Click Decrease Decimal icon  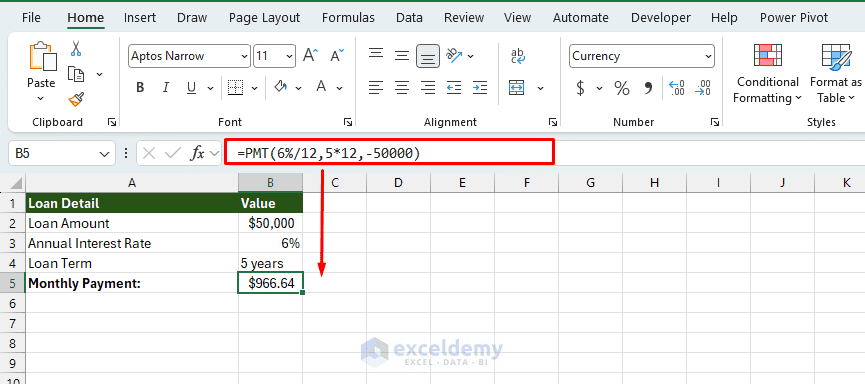(x=703, y=88)
